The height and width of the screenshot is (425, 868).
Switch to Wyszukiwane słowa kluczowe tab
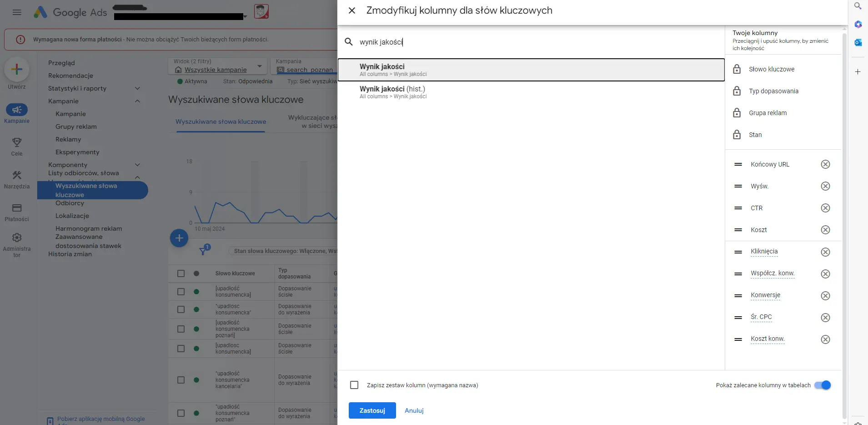click(221, 122)
